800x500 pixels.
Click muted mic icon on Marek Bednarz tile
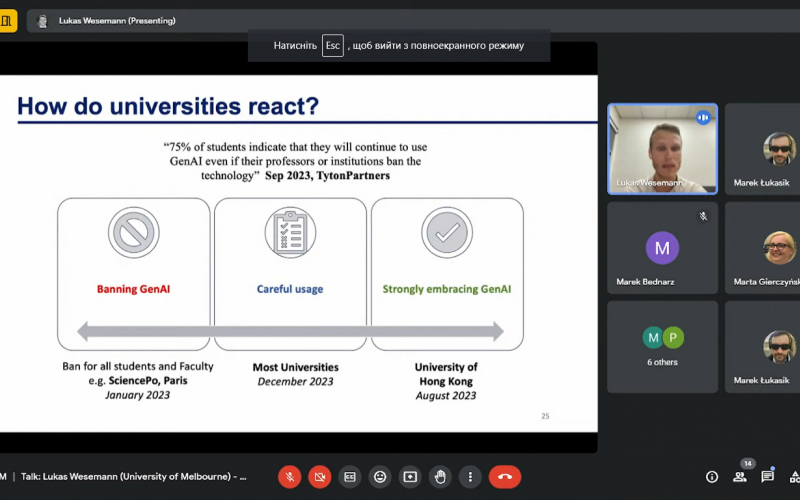(x=703, y=216)
